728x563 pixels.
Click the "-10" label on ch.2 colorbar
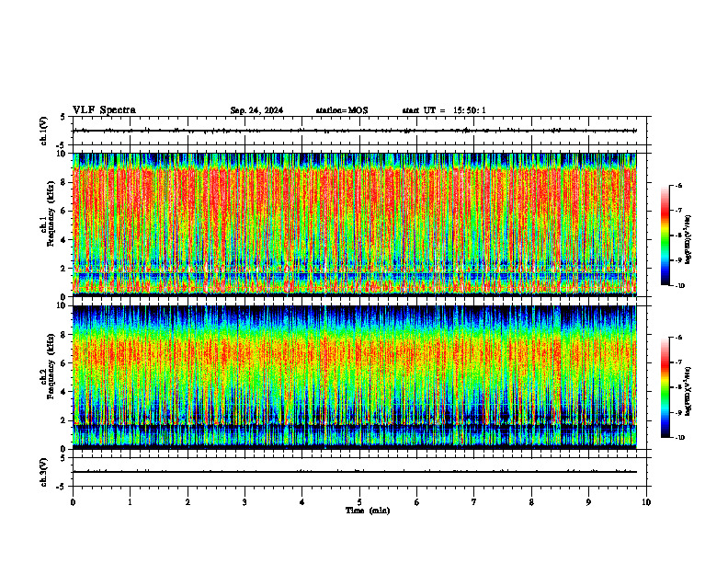pos(679,438)
